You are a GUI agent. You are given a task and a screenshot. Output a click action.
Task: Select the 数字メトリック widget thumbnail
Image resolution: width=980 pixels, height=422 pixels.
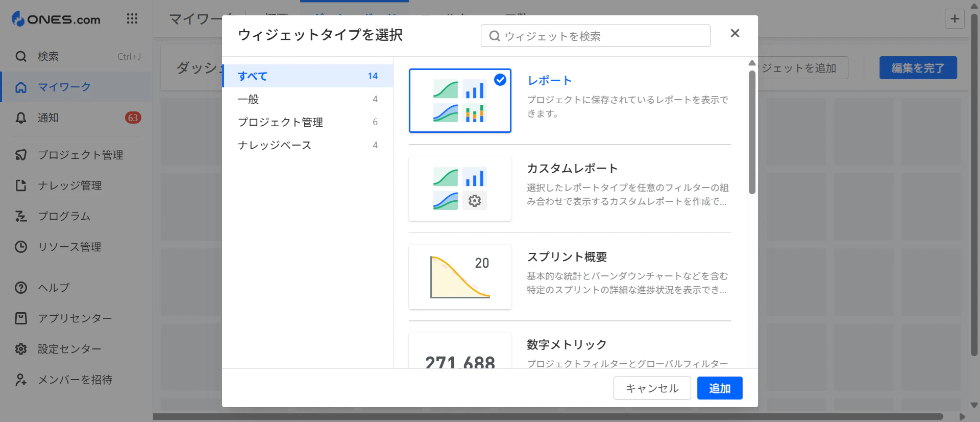pos(460,351)
